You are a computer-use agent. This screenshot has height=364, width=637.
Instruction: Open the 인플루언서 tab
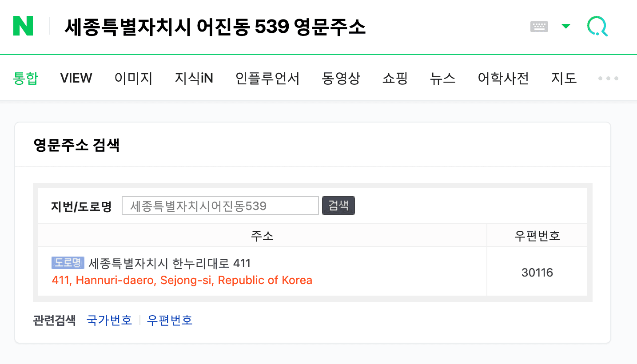click(x=267, y=79)
